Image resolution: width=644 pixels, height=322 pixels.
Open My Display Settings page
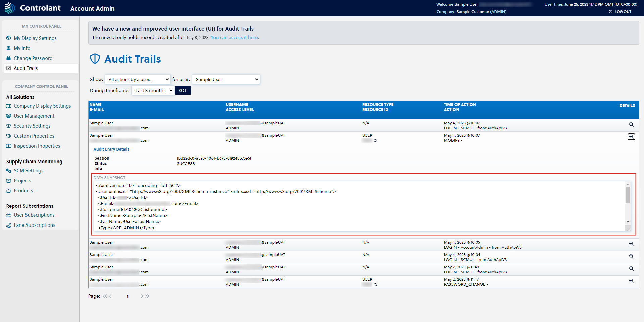(x=35, y=38)
